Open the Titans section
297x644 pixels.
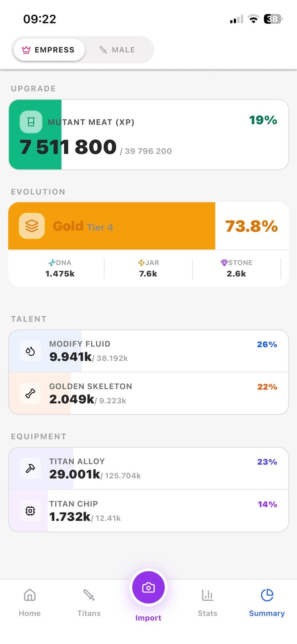[89, 603]
